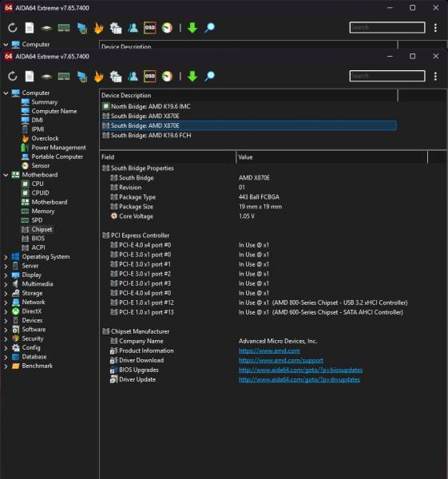This screenshot has width=448, height=479.
Task: Select BIOS tree item
Action: (x=38, y=238)
